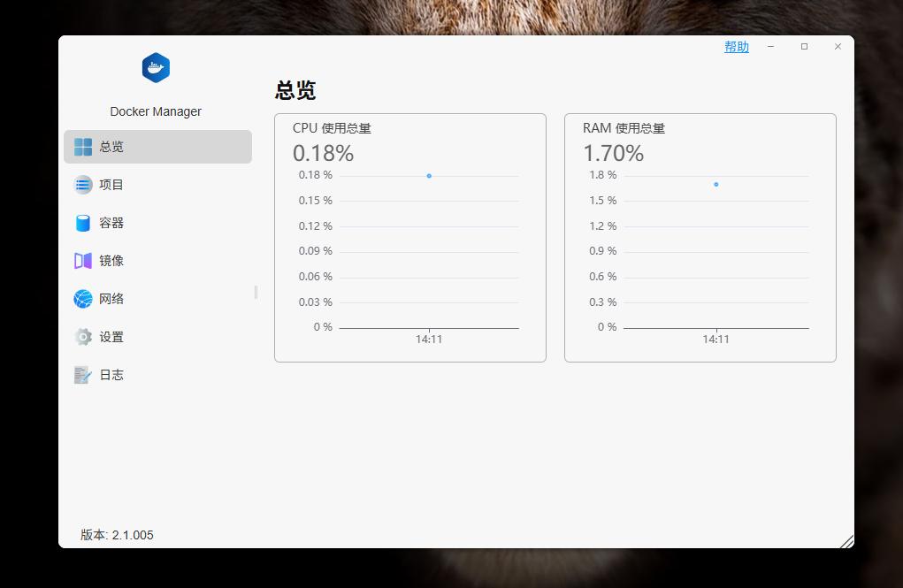Click the 14:11 timestamp under CPU chart
This screenshot has width=903, height=588.
point(429,339)
